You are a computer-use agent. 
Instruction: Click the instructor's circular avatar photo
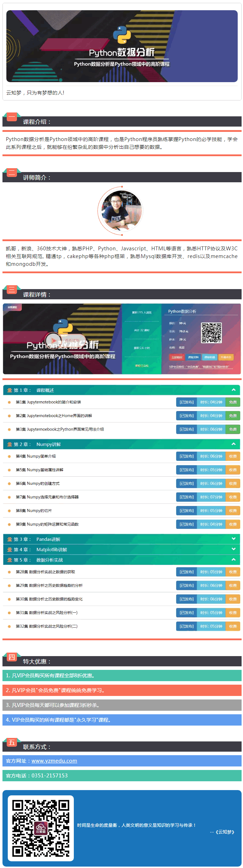click(122, 210)
